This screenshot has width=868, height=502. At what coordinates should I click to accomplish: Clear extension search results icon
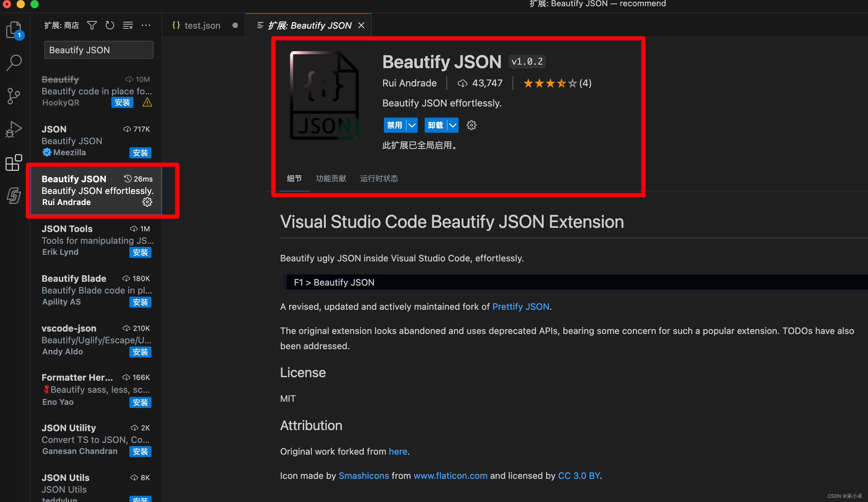point(128,25)
